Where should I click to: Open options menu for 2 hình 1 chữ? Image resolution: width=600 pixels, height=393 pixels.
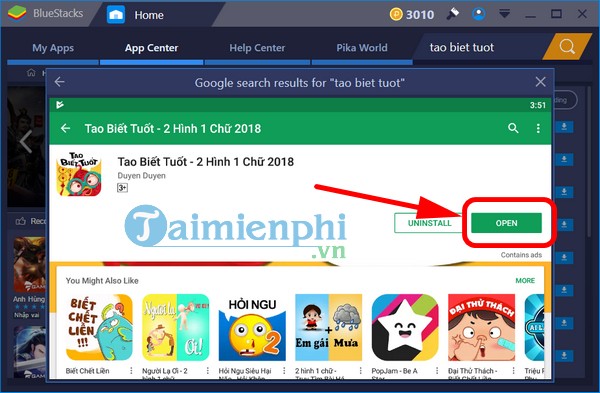[360, 370]
